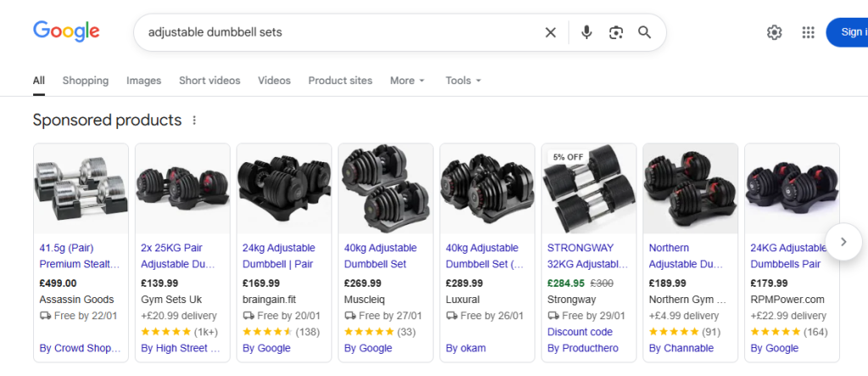Click the (138) star rating

pyautogui.click(x=280, y=332)
